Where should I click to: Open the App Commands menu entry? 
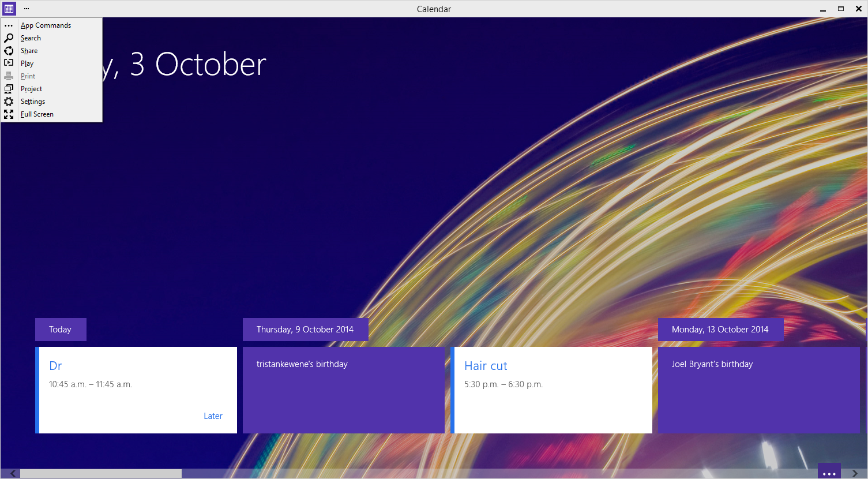46,25
